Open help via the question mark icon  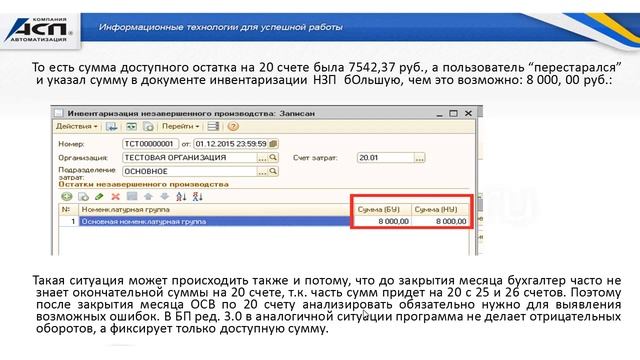[x=233, y=127]
